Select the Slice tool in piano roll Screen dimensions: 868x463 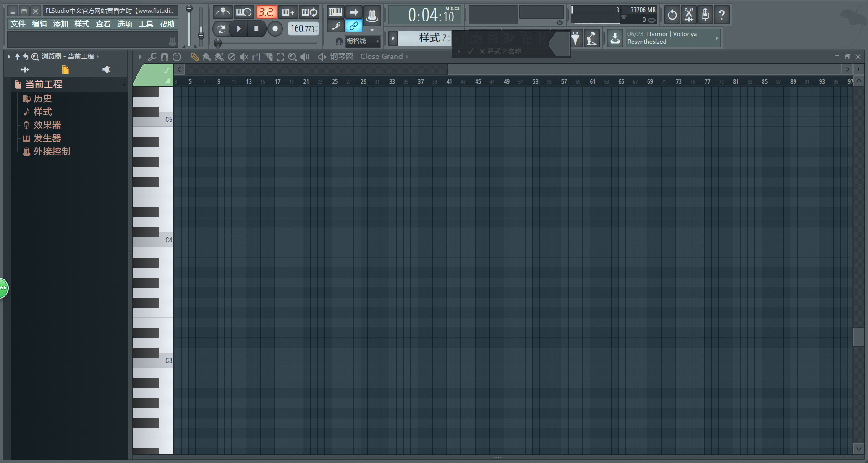(268, 57)
